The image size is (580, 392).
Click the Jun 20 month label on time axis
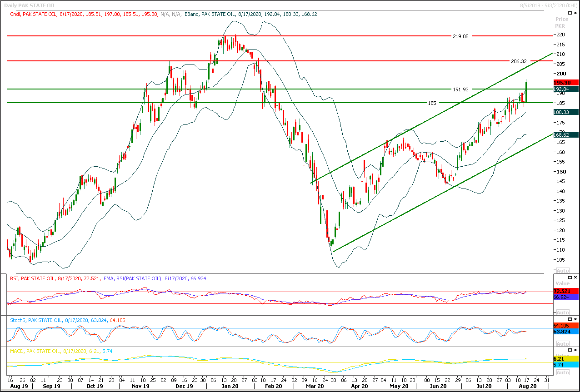pyautogui.click(x=438, y=386)
